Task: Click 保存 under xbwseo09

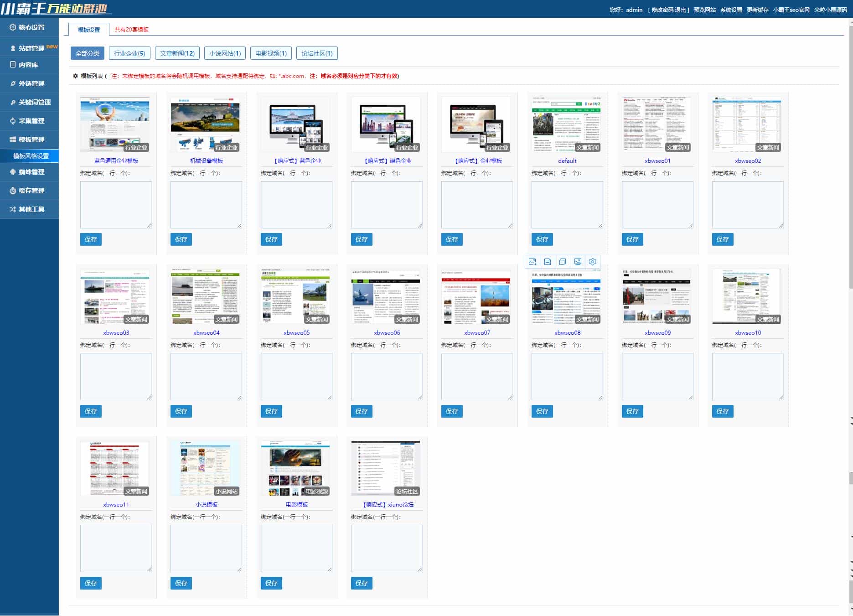Action: click(632, 411)
